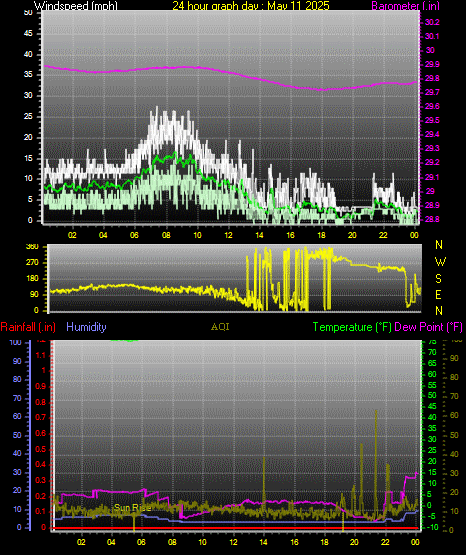Click the '180' wind direction axis value
This screenshot has width=466, height=555.
tap(32, 279)
